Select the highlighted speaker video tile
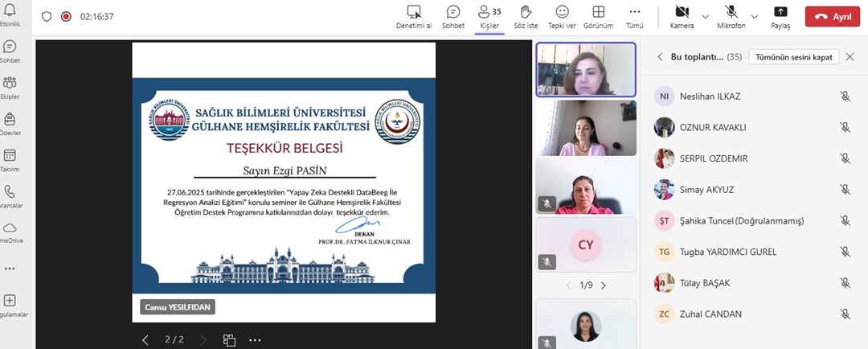868x349 pixels. click(586, 70)
